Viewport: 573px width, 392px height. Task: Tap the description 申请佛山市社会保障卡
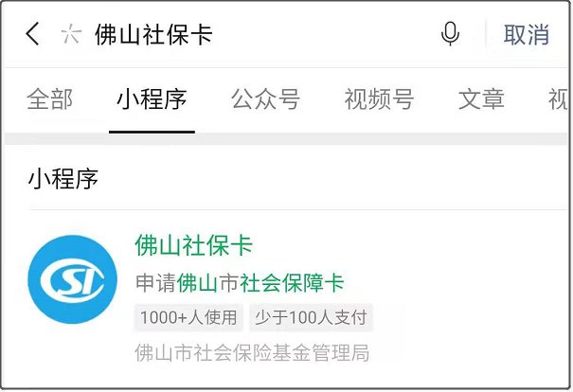point(240,283)
